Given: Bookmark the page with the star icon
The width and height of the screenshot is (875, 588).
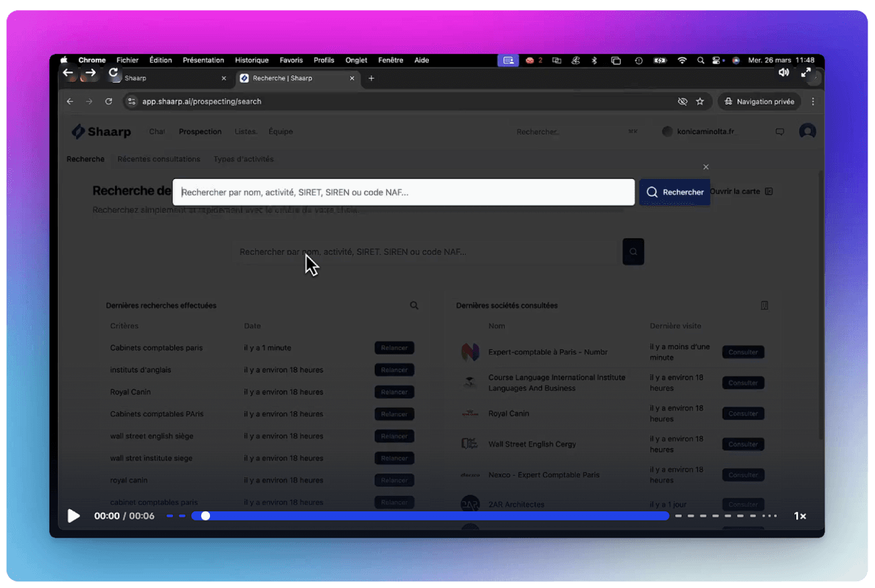Looking at the screenshot, I should pyautogui.click(x=700, y=102).
